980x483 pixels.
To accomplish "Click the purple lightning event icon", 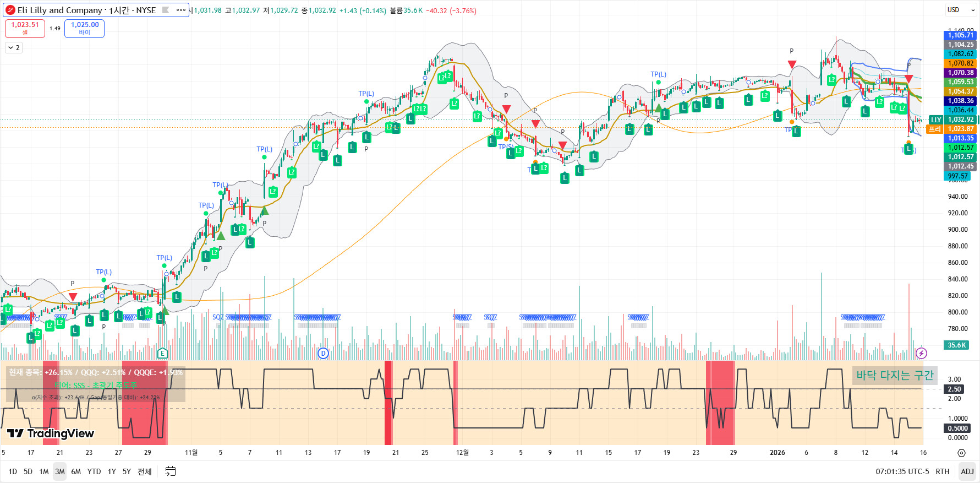I will [921, 353].
